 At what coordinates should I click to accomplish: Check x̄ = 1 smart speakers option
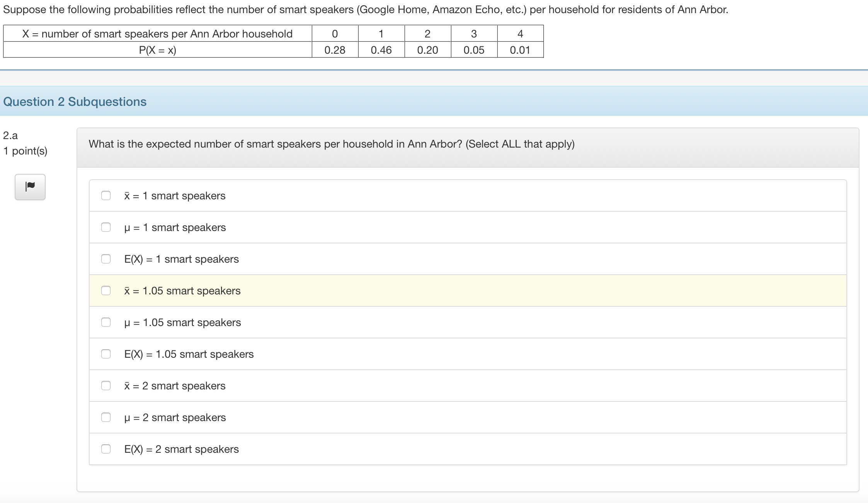pyautogui.click(x=106, y=195)
